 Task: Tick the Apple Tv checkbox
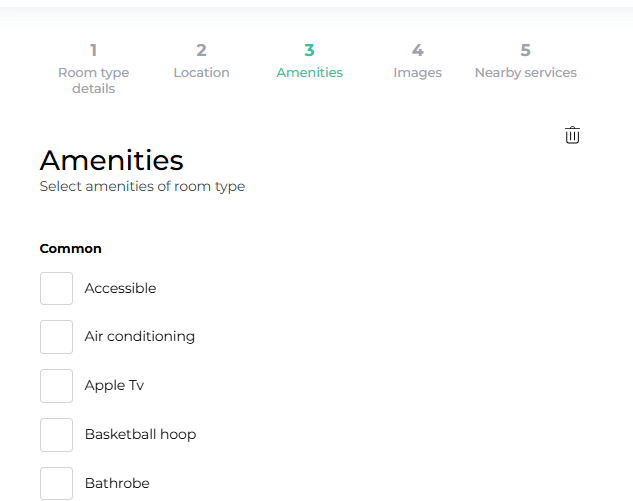[57, 386]
